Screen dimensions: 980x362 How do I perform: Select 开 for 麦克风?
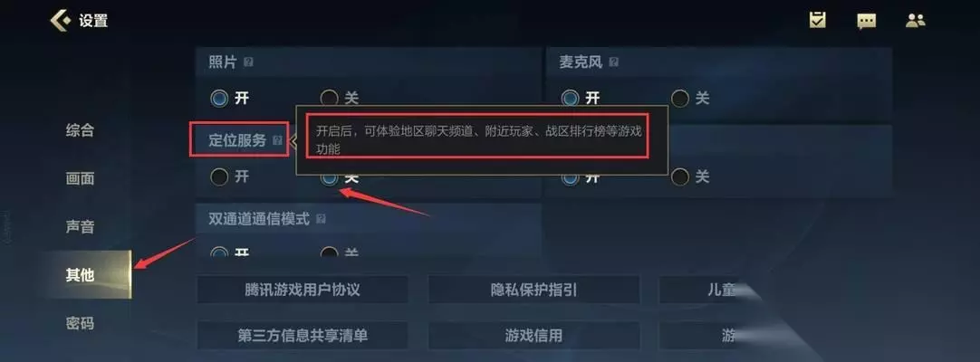coord(570,98)
